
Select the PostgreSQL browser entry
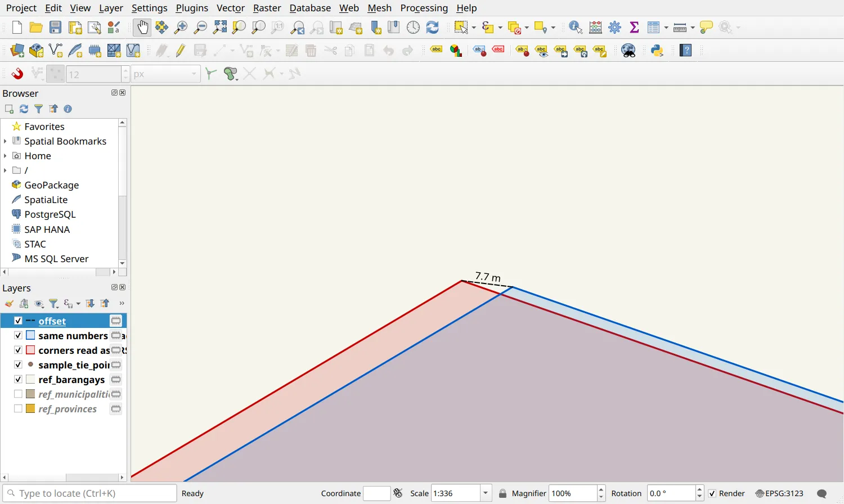[50, 214]
